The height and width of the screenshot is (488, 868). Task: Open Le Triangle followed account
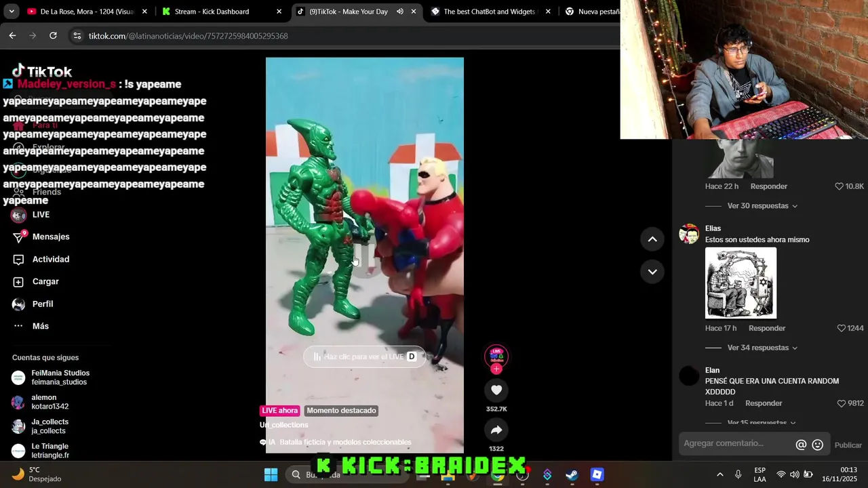pyautogui.click(x=41, y=451)
